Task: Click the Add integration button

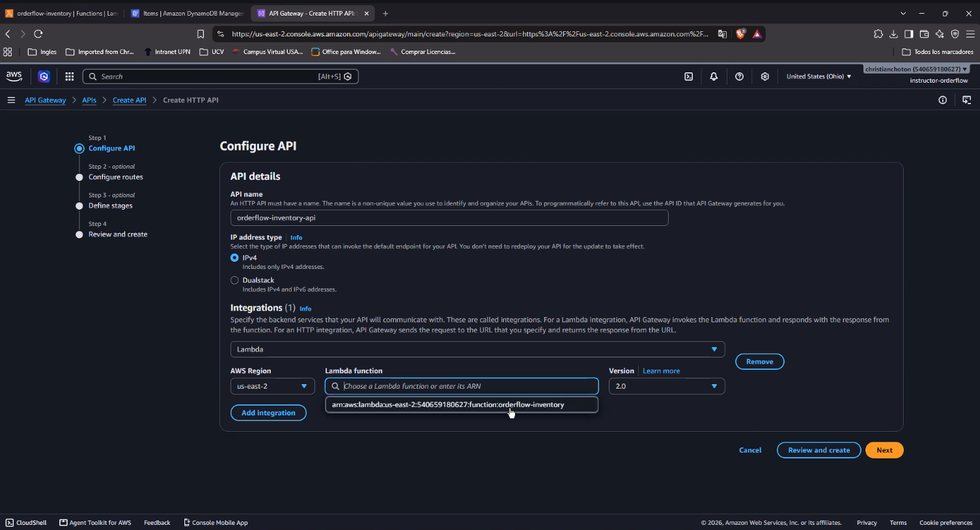Action: (268, 413)
